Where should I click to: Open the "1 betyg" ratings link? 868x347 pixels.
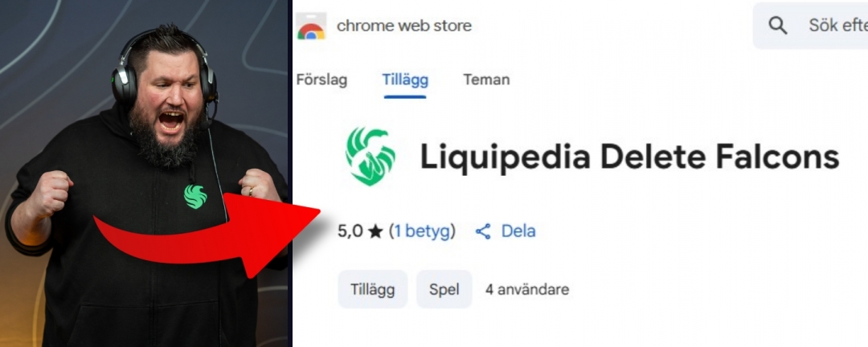coord(422,231)
